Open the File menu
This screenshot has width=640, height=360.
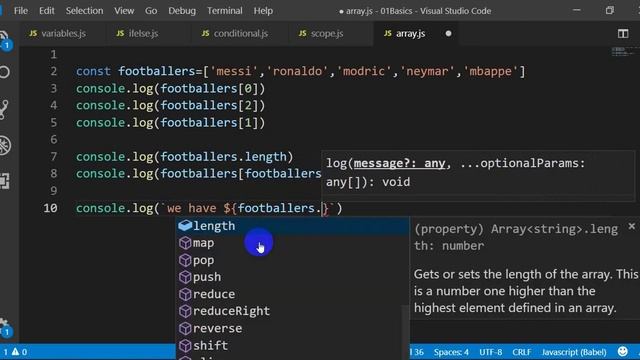[21, 11]
